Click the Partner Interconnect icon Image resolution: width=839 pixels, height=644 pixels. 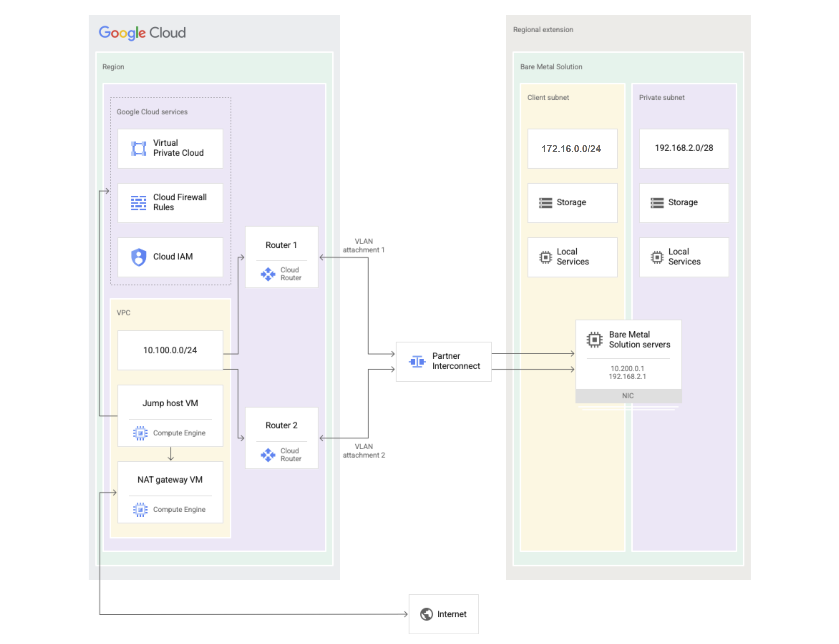pos(417,361)
